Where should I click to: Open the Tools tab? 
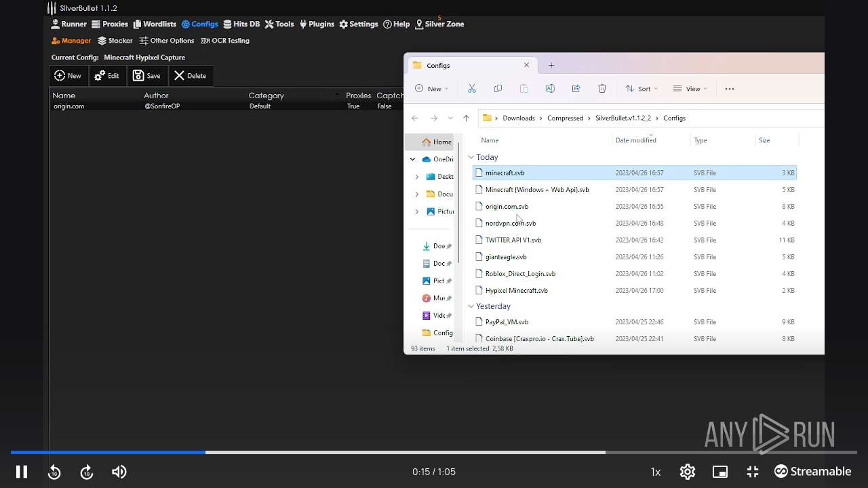pyautogui.click(x=279, y=24)
